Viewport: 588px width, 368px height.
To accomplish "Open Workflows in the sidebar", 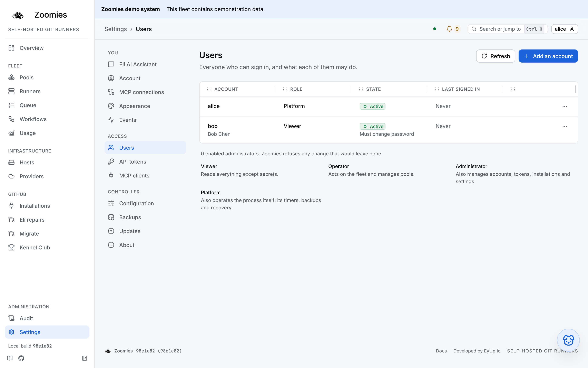I will (x=47, y=119).
